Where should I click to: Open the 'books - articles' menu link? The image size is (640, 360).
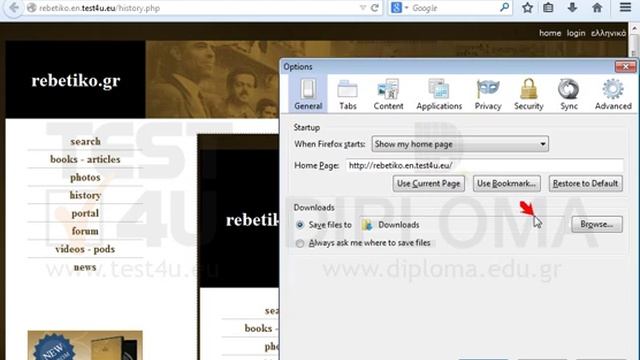(x=85, y=159)
